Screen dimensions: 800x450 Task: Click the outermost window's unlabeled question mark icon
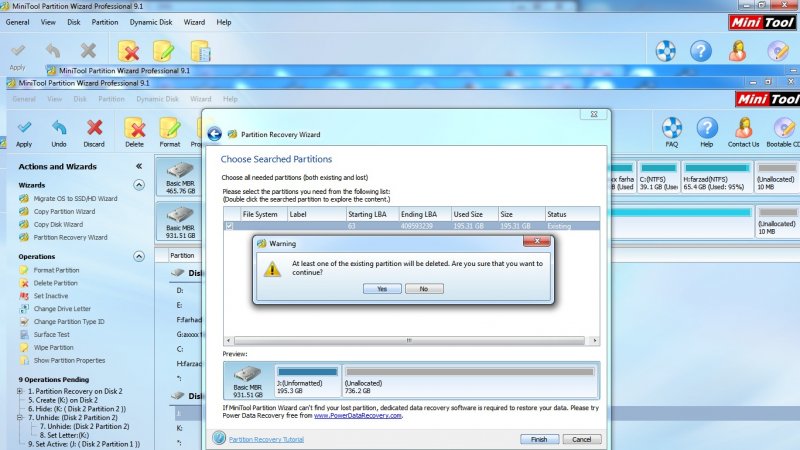[x=701, y=51]
